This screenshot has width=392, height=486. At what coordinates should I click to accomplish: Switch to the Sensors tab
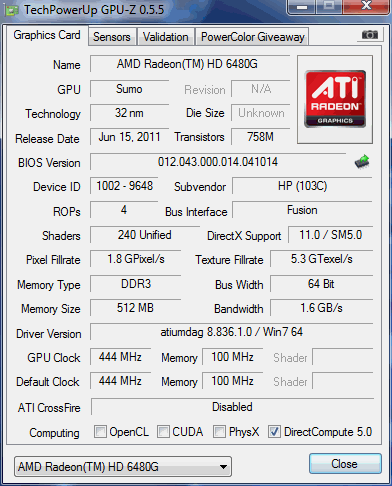click(x=112, y=37)
